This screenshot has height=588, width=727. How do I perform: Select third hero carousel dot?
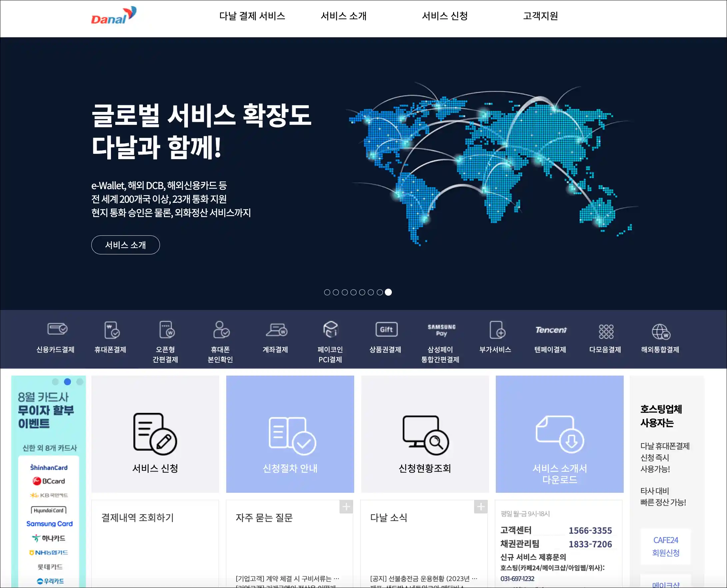[x=345, y=292]
